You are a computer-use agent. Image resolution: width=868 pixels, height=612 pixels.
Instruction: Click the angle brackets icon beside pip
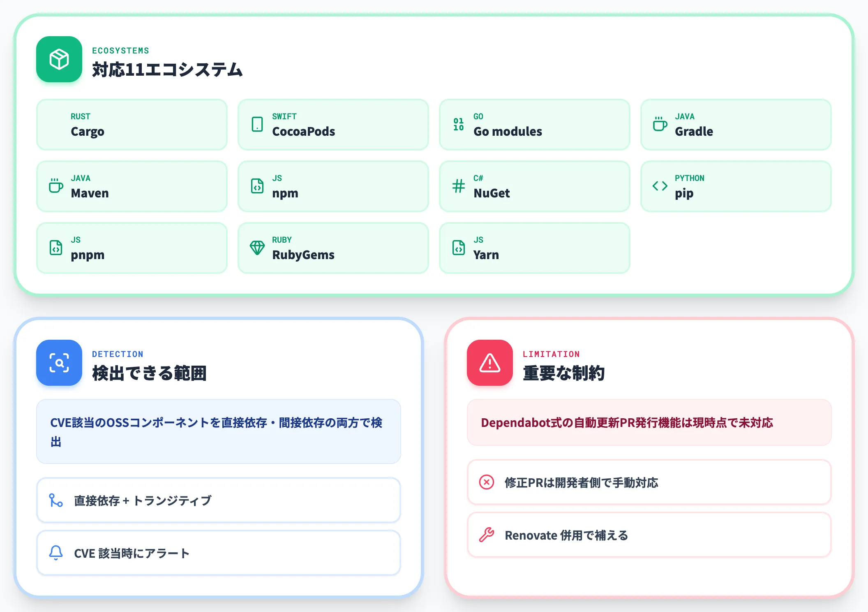pos(660,186)
